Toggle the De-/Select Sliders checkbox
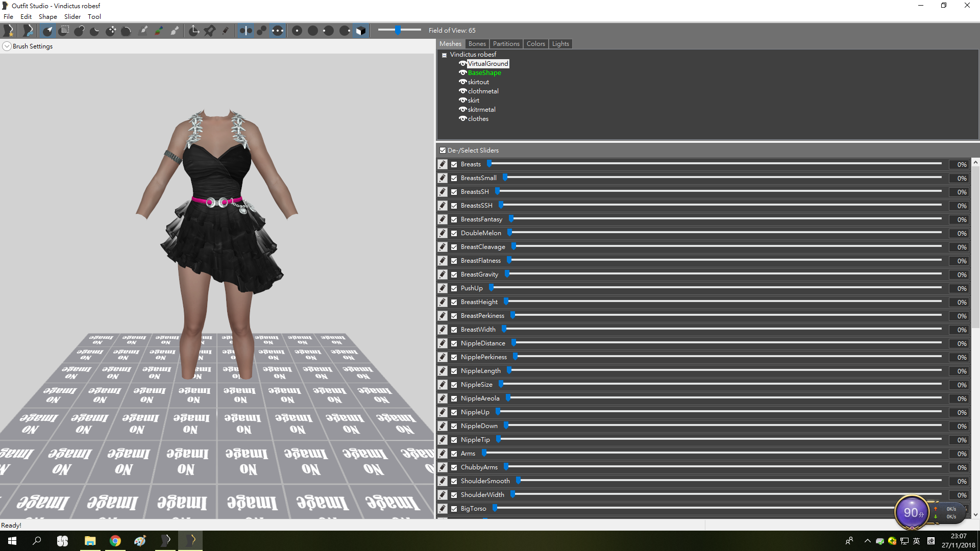Image resolution: width=980 pixels, height=551 pixels. [443, 150]
